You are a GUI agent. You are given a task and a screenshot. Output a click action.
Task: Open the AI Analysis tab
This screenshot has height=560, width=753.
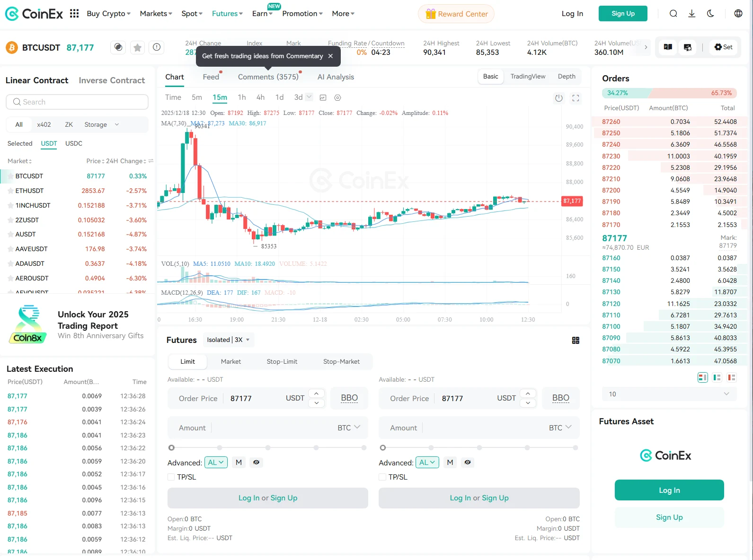(x=336, y=77)
